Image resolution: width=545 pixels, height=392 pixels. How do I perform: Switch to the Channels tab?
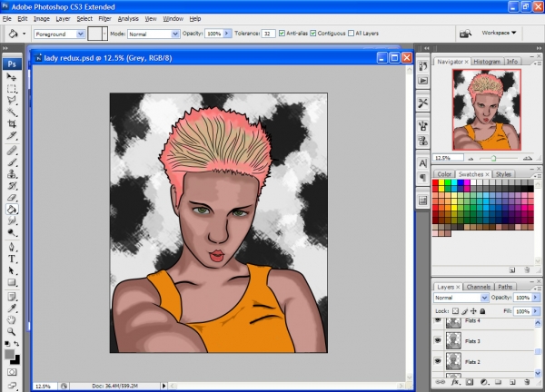coord(479,287)
